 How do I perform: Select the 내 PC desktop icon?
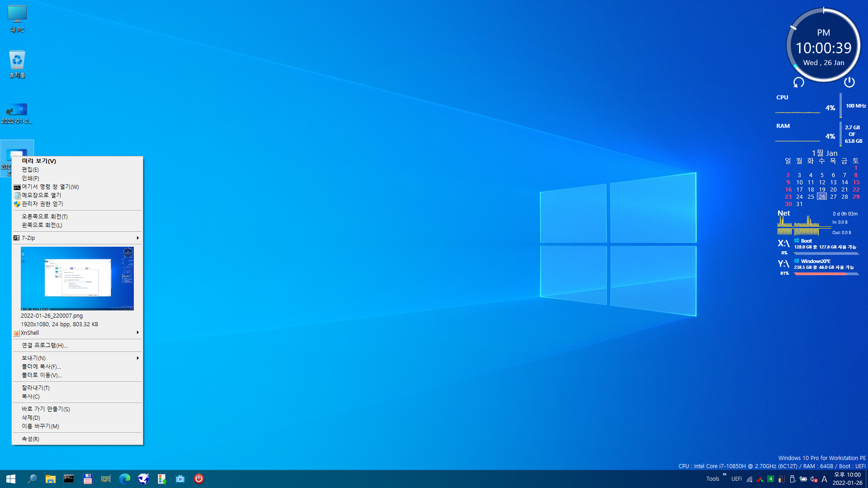pos(17,19)
